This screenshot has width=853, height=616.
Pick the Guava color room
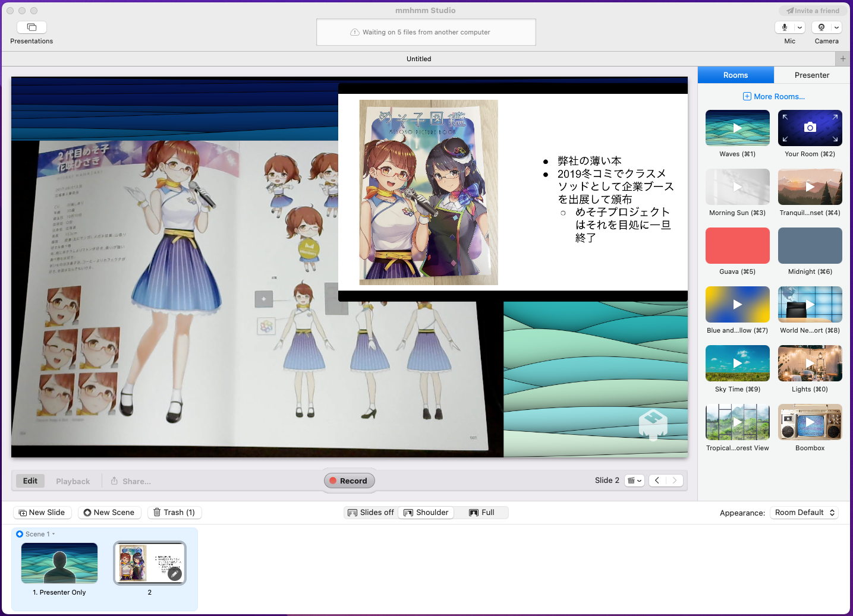click(x=738, y=245)
